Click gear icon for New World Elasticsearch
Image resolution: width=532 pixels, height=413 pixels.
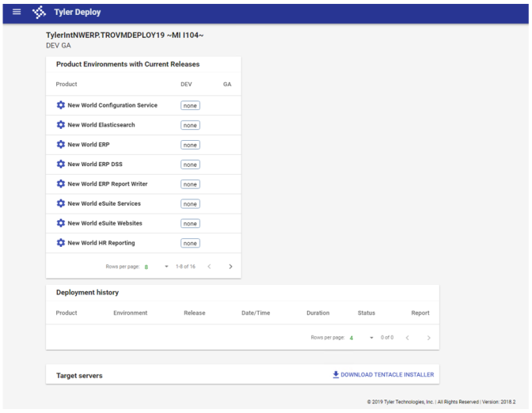(61, 125)
